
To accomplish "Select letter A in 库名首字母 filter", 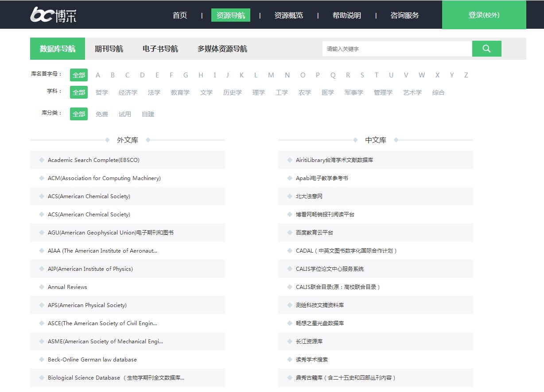I will (98, 75).
